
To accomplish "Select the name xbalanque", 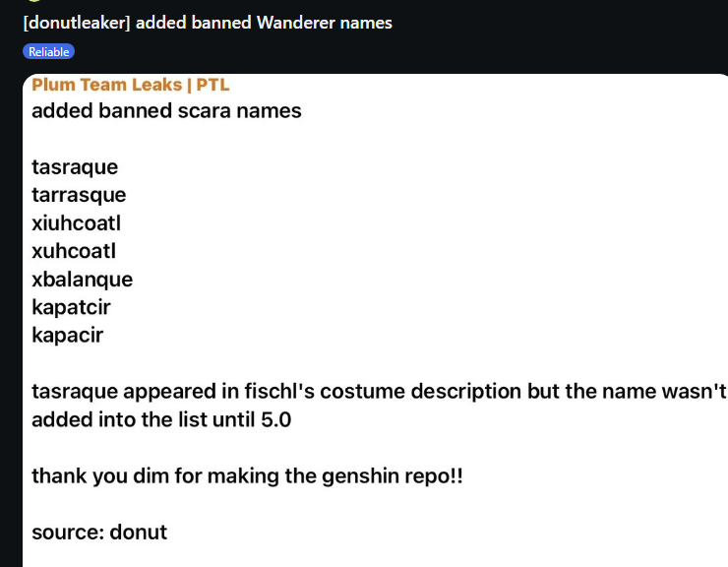I will click(x=82, y=280).
